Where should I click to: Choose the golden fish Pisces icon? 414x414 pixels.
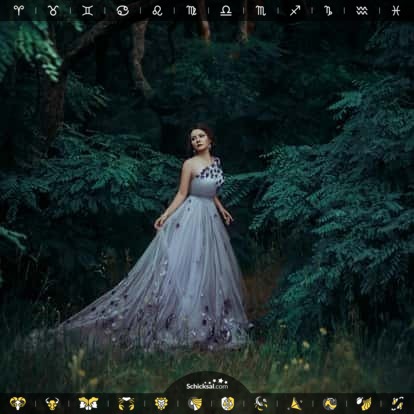tap(397, 403)
